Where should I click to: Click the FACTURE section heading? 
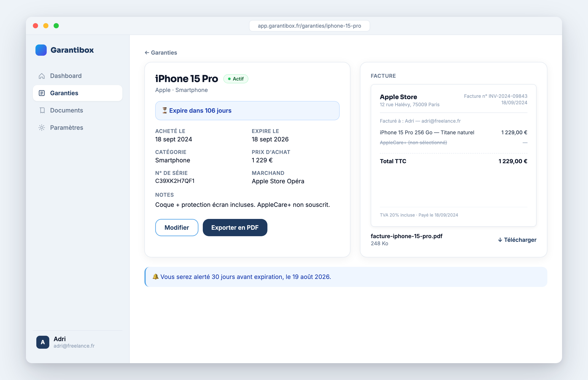tap(383, 76)
